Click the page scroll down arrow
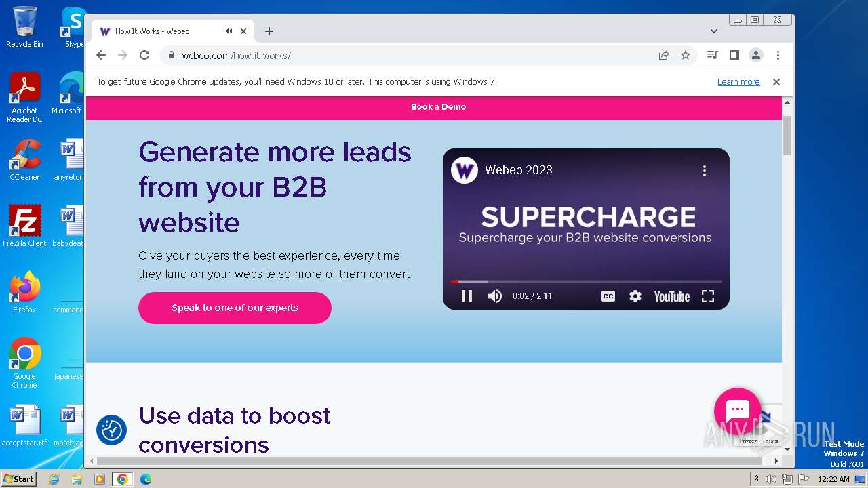This screenshot has width=868, height=488. (x=787, y=449)
